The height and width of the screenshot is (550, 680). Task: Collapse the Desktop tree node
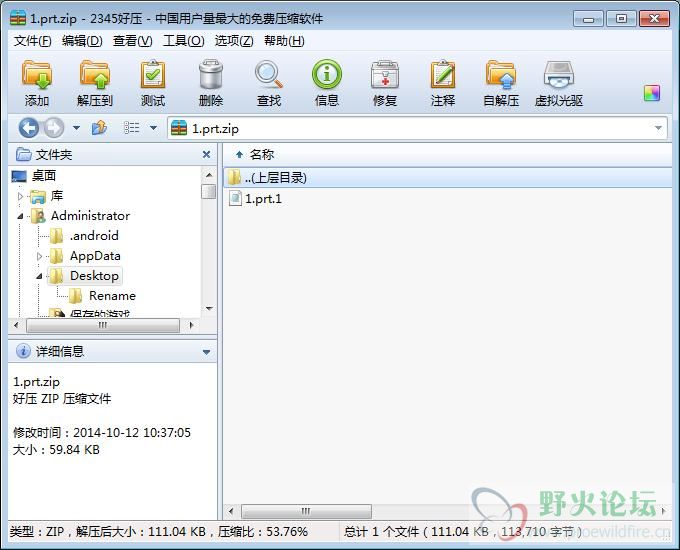39,276
